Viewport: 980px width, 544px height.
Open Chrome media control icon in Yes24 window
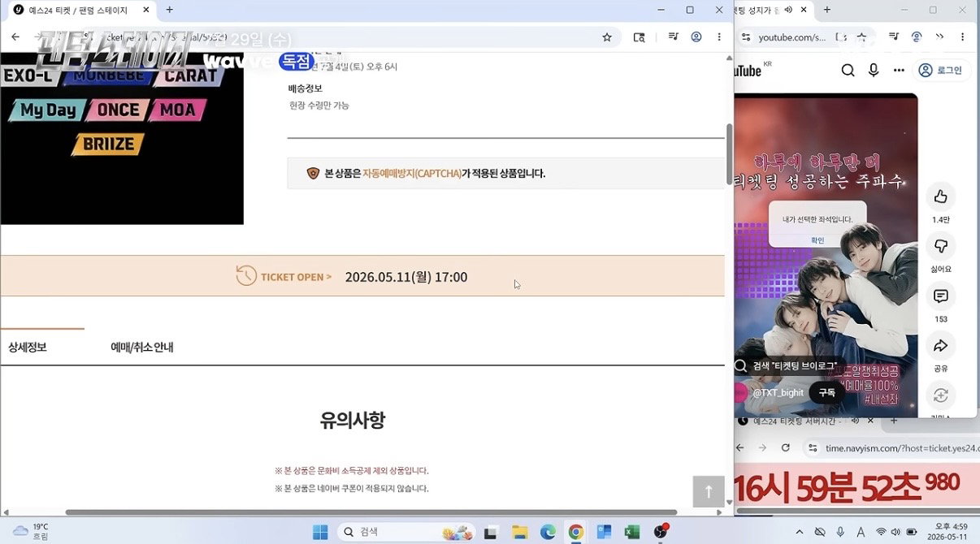click(673, 37)
